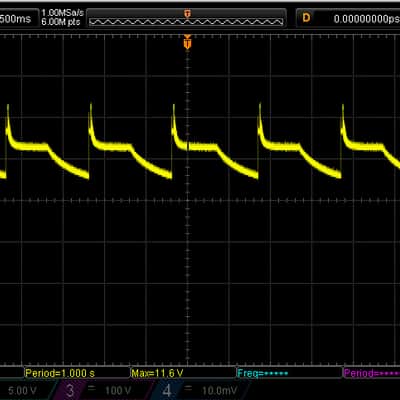Toggle channel 4 number label

[167, 390]
